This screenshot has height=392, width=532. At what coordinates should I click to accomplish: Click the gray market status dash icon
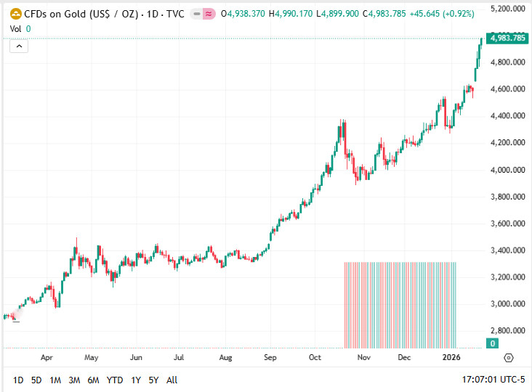(x=196, y=13)
